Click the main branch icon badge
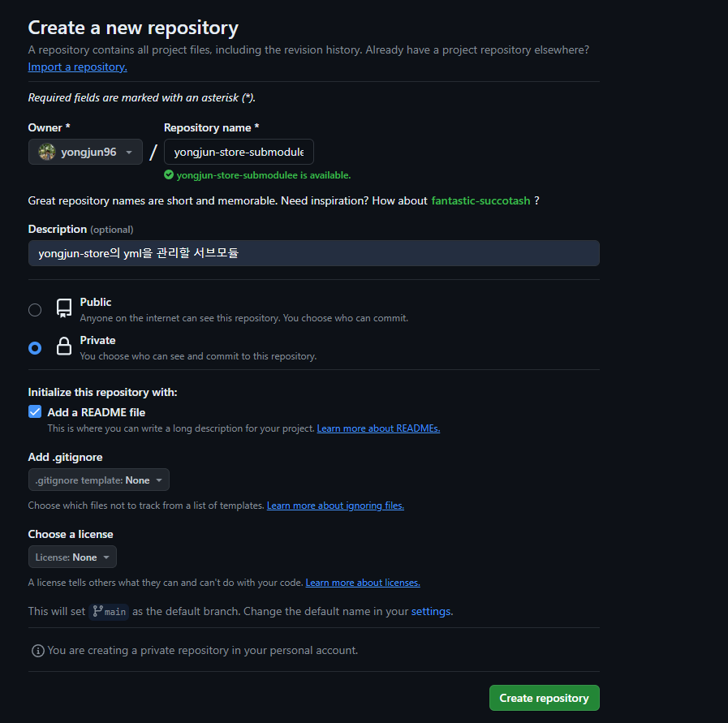728x723 pixels. (109, 612)
